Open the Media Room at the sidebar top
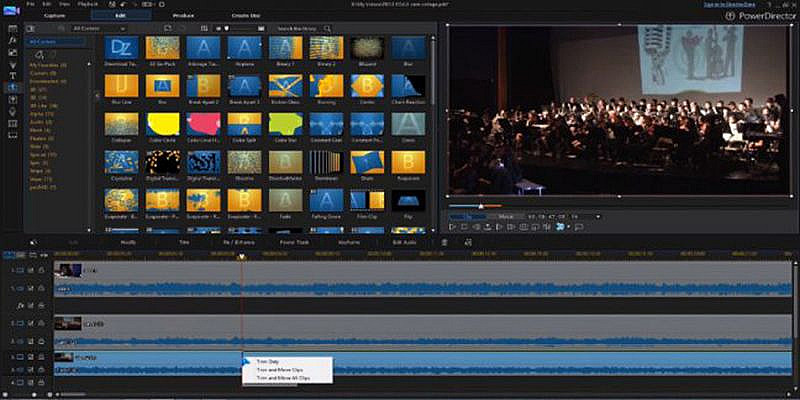 (x=13, y=28)
